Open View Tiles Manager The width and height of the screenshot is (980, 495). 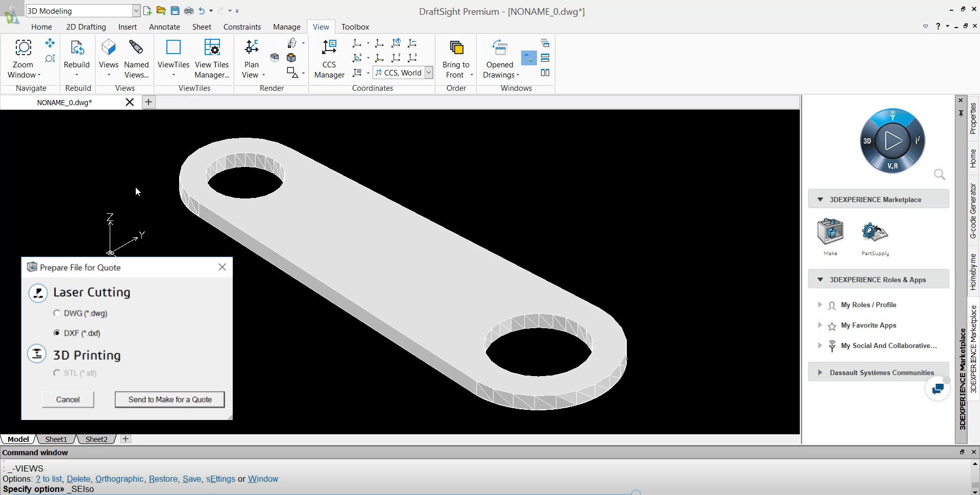211,59
